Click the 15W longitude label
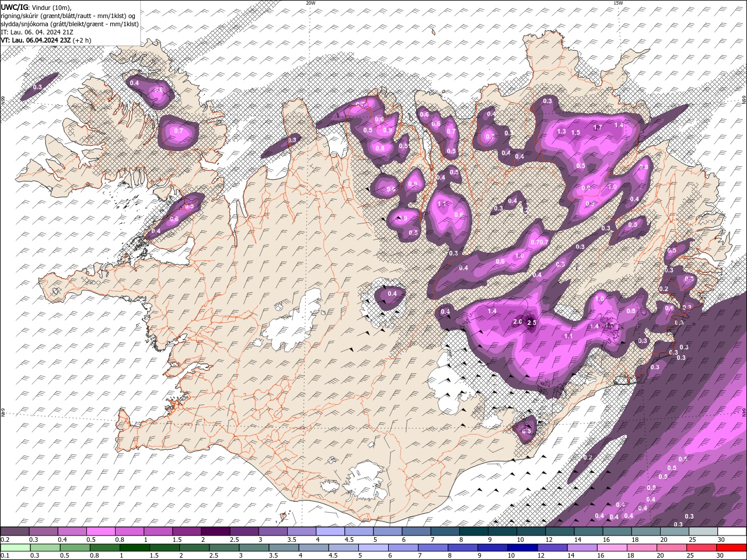 click(x=618, y=3)
